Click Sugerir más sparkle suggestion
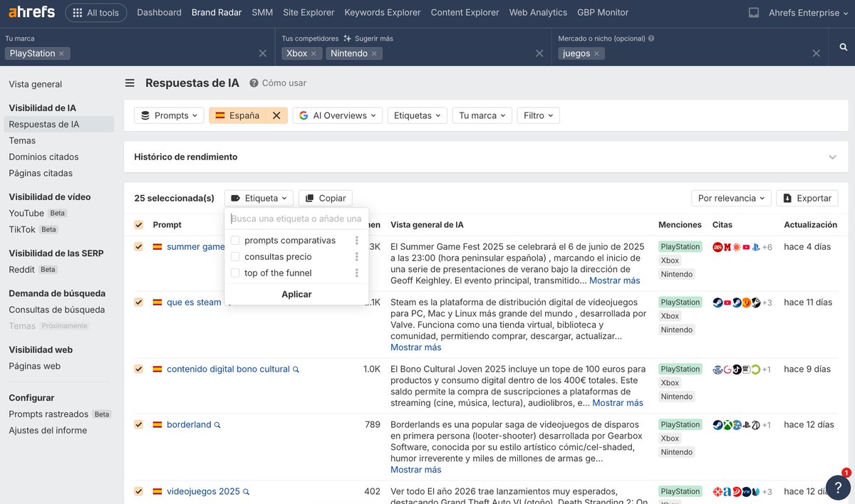The width and height of the screenshot is (855, 504). 368,38
